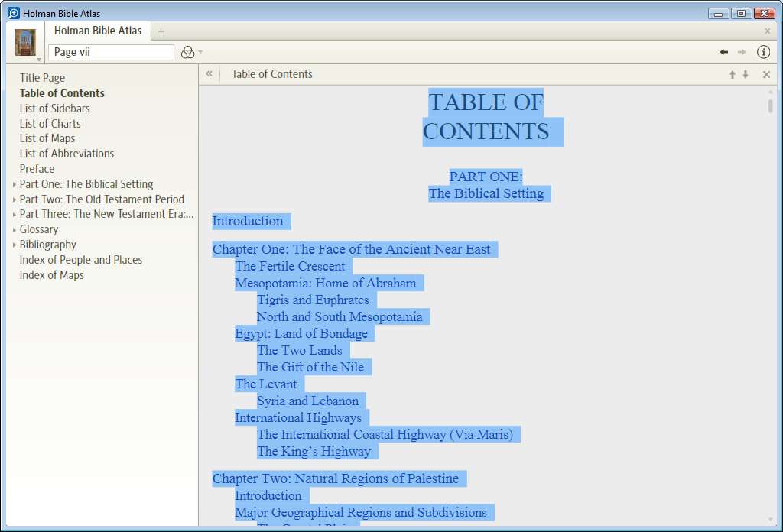
Task: Open Tigris and Euphrates link
Action: [313, 300]
